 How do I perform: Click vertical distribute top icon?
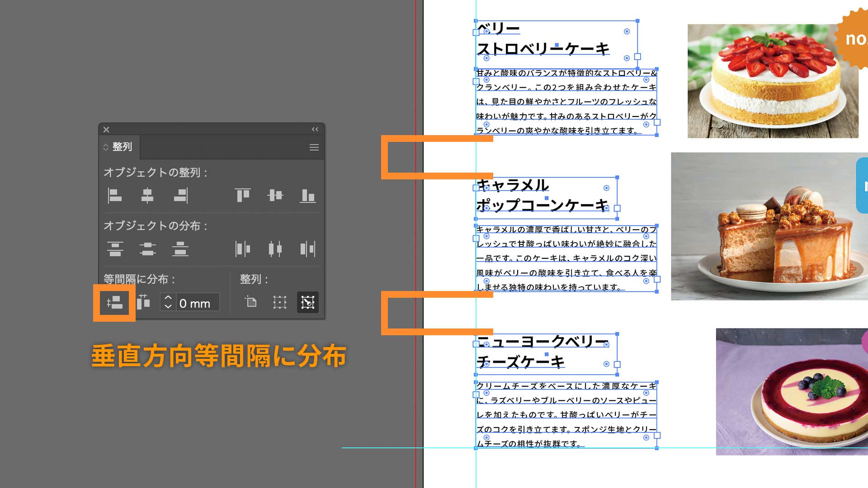point(115,249)
